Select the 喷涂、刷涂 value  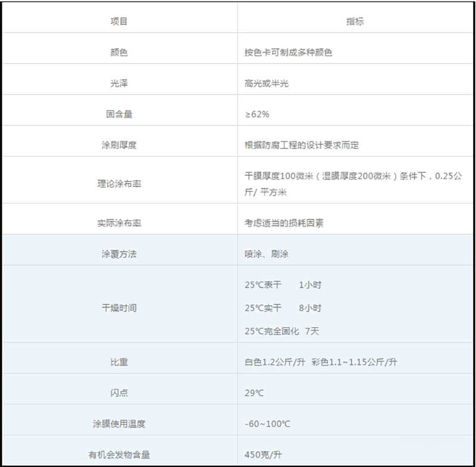(266, 254)
